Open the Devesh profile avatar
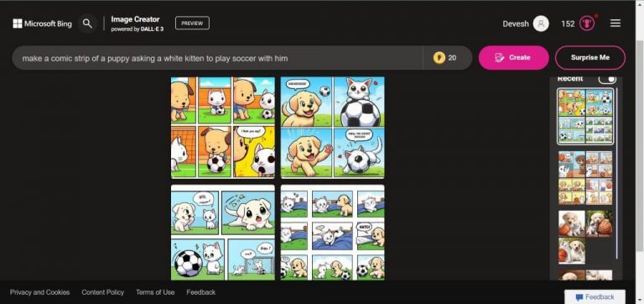644x304 pixels. point(541,24)
